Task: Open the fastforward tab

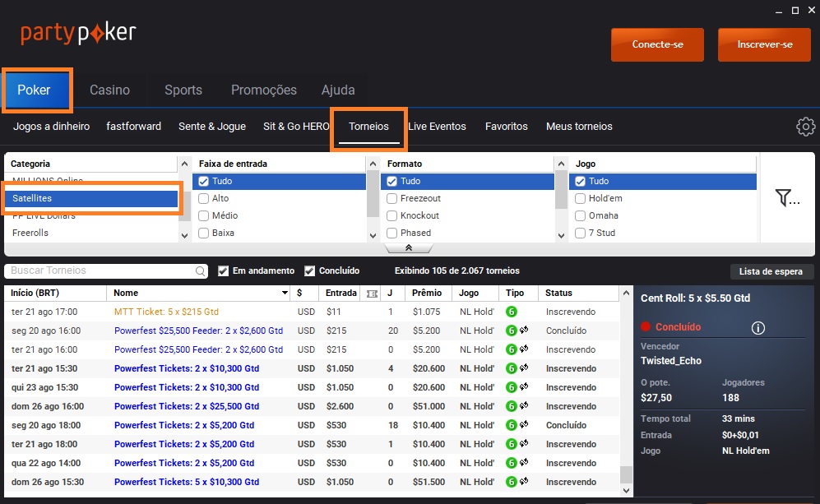Action: pos(133,127)
